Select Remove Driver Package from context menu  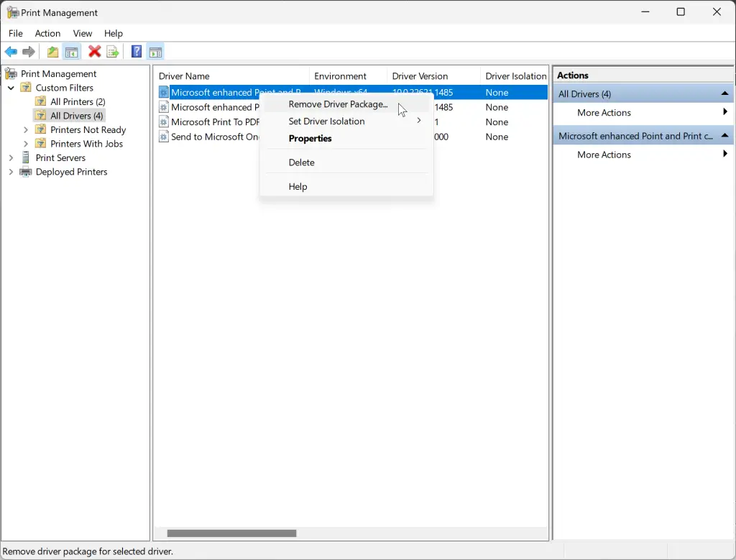point(336,104)
